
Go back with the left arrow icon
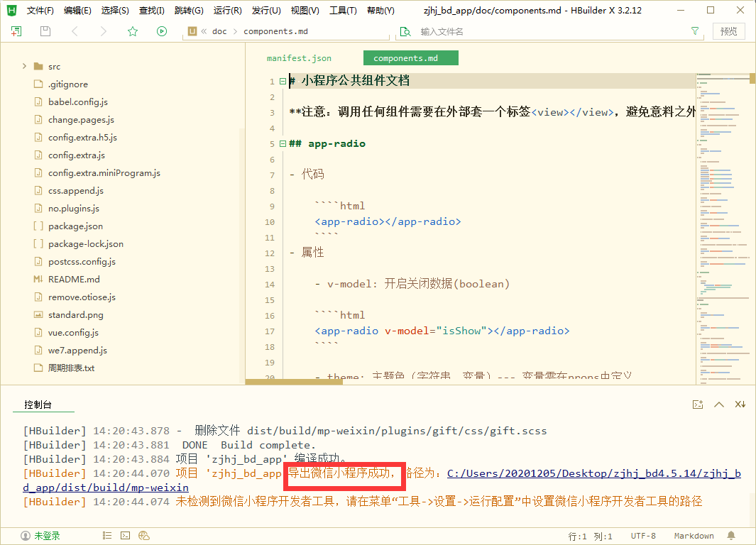pyautogui.click(x=75, y=31)
